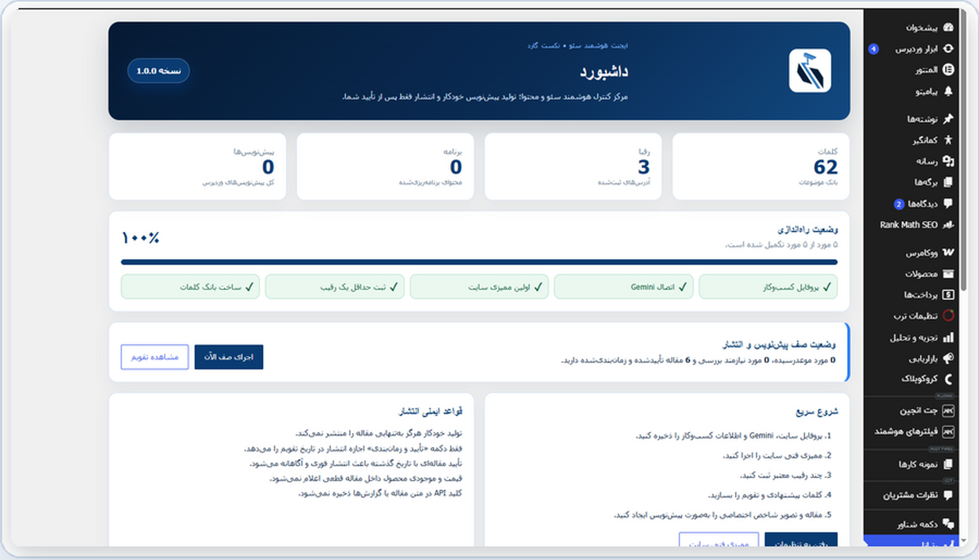
Task: Click the وضعیت راه‌اندازی heading
Action: tap(808, 229)
